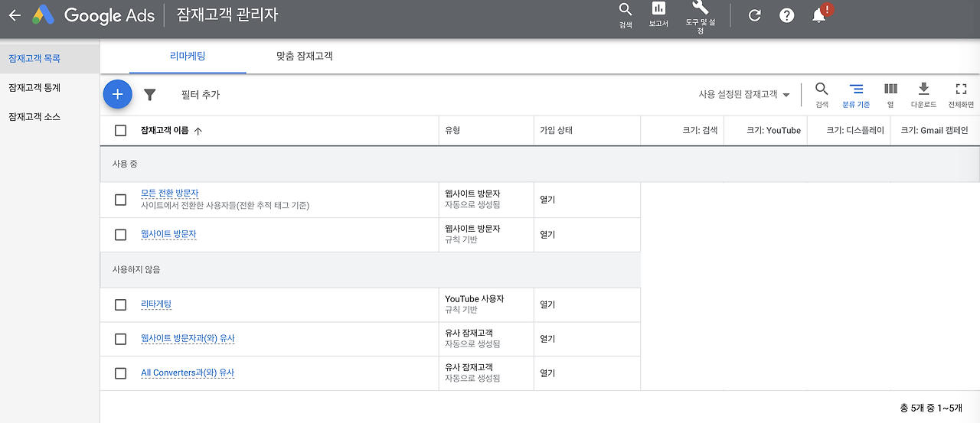Select 잠재고객 통계 in the sidebar

click(x=50, y=87)
